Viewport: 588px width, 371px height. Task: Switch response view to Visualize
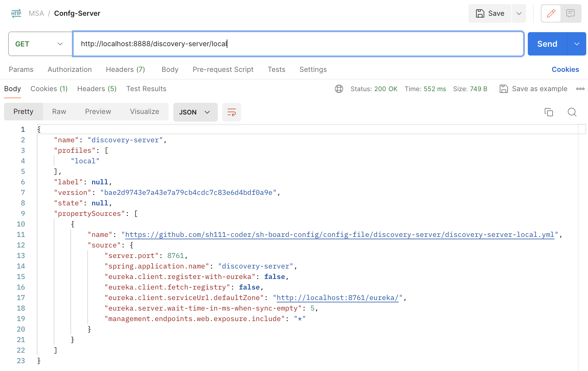click(144, 112)
